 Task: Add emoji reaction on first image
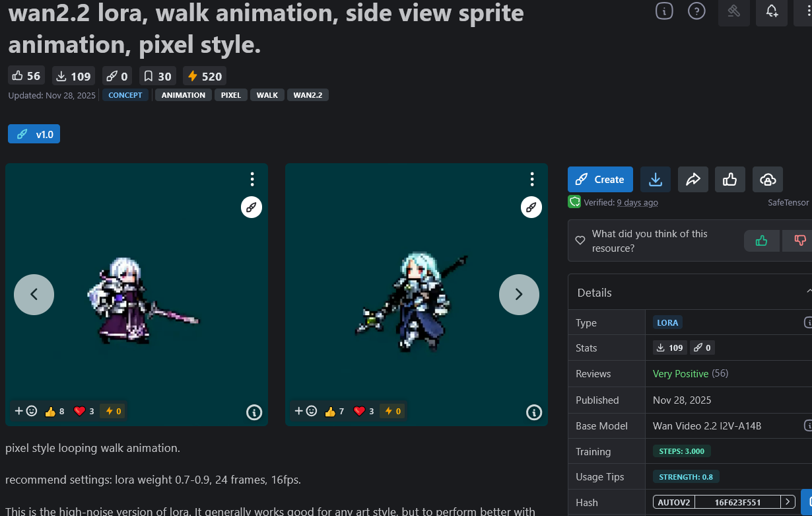coord(26,411)
